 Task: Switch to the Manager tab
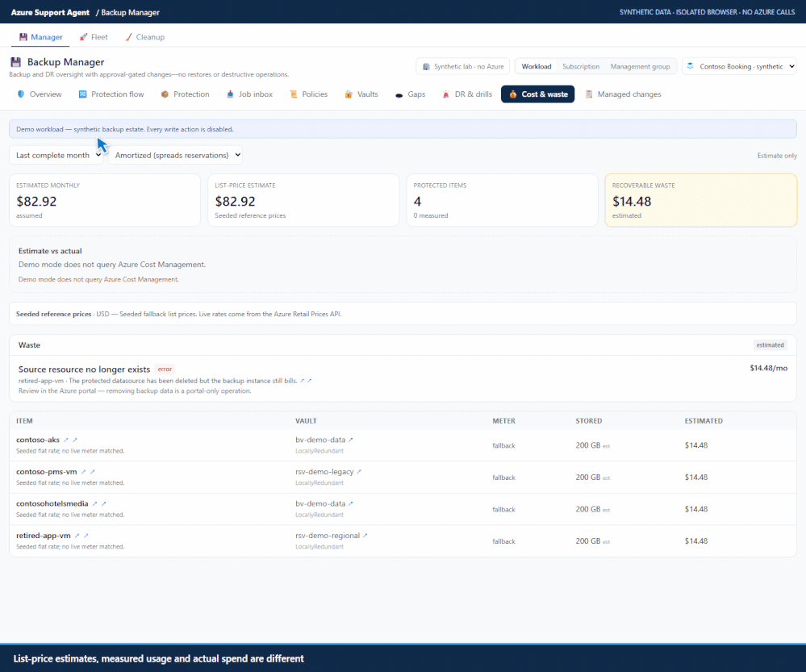coord(40,37)
